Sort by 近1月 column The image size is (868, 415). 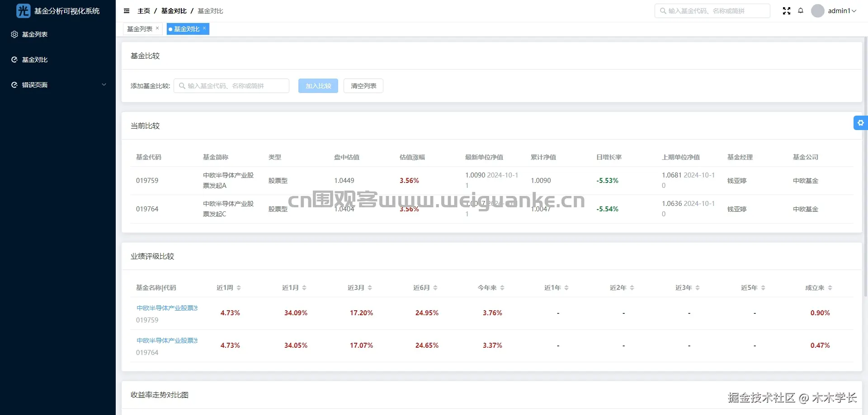click(x=304, y=288)
